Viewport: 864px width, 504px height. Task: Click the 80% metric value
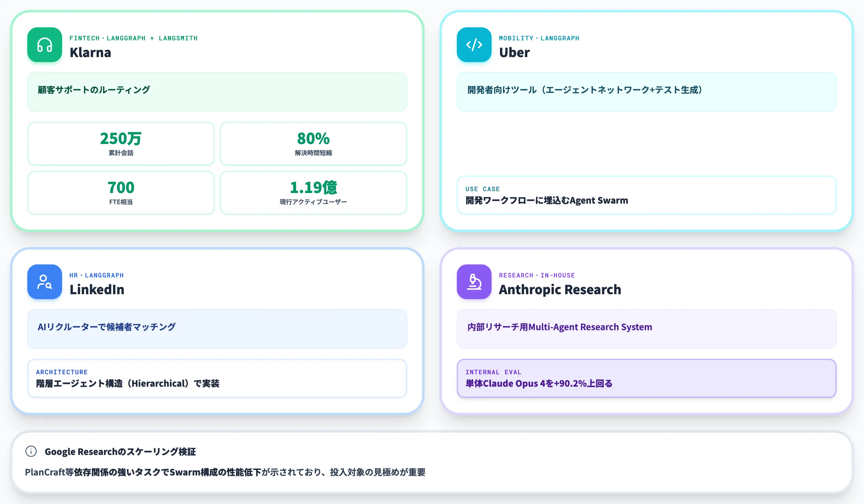[x=313, y=138]
